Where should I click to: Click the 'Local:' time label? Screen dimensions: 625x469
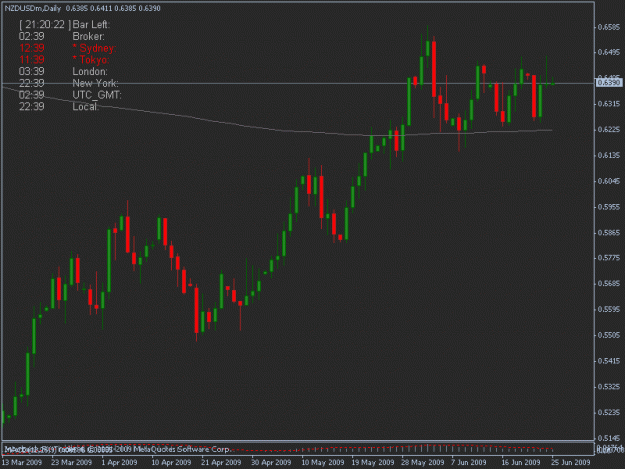85,106
